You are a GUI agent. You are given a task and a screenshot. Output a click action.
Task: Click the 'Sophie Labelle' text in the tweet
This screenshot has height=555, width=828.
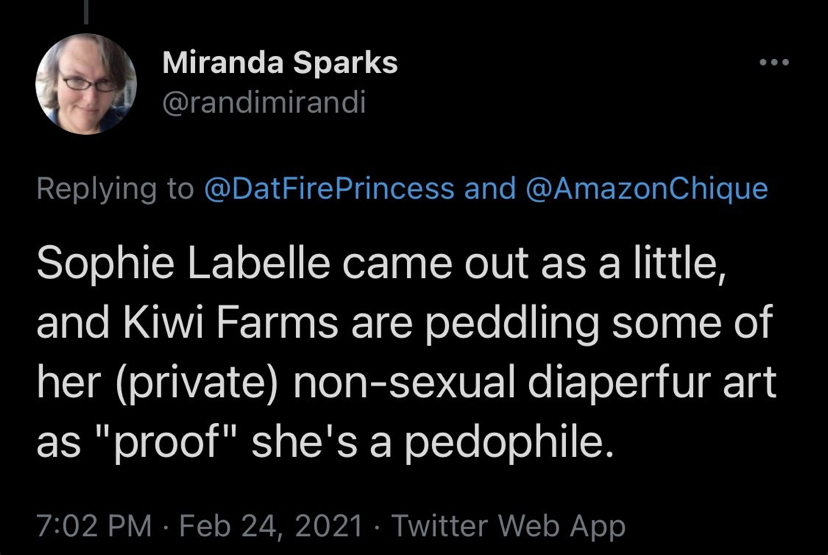pyautogui.click(x=183, y=264)
